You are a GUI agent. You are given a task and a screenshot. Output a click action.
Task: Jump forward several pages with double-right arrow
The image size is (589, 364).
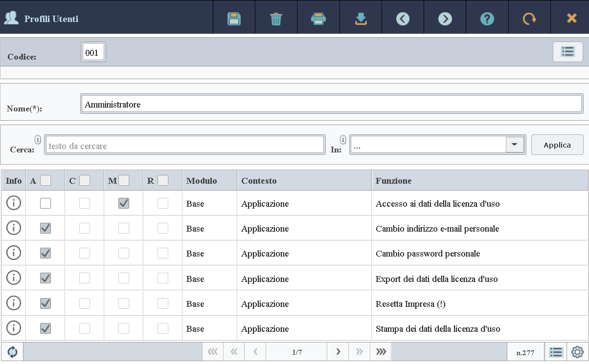pyautogui.click(x=359, y=352)
